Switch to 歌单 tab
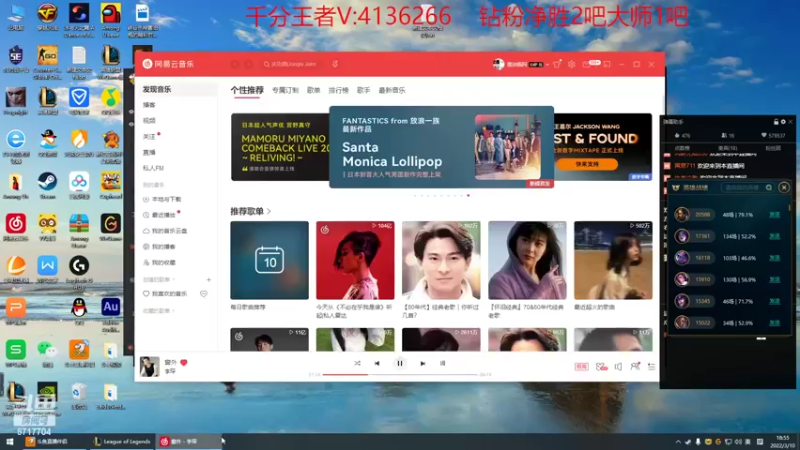This screenshot has height=450, width=800. click(313, 90)
